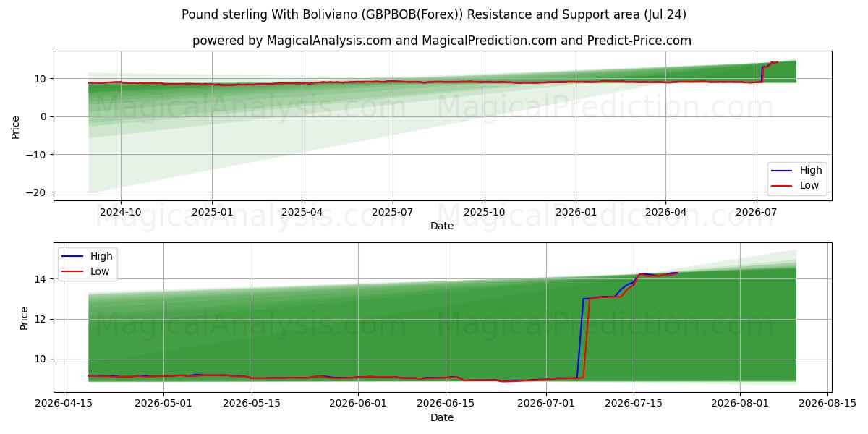Click the 14 price tick on the bottom chart
Image resolution: width=868 pixels, height=434 pixels.
[x=42, y=279]
